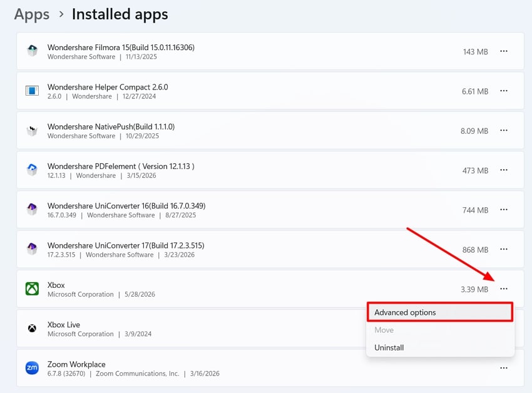Viewport: 532px width, 393px height.
Task: Select the Wondershare UniConverter 17(Build 17.2.3.515) name
Action: (126, 245)
